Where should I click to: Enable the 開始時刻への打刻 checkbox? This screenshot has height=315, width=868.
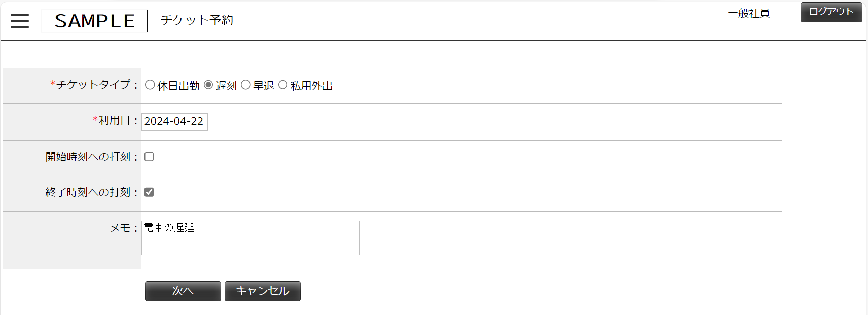149,157
